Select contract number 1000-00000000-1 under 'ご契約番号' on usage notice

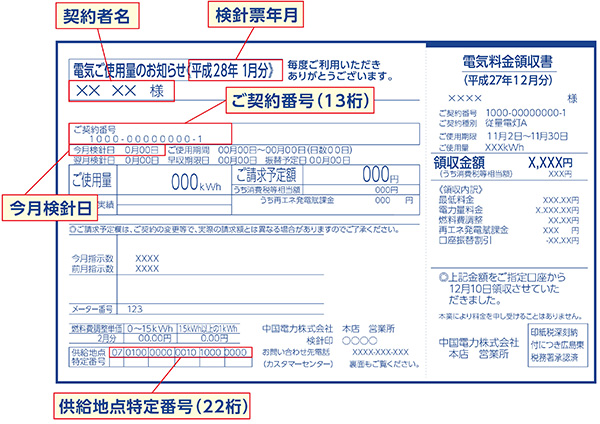tap(145, 139)
